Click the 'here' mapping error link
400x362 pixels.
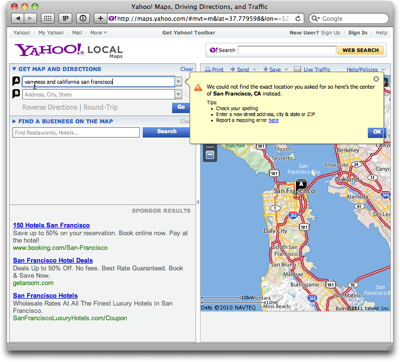pyautogui.click(x=273, y=120)
